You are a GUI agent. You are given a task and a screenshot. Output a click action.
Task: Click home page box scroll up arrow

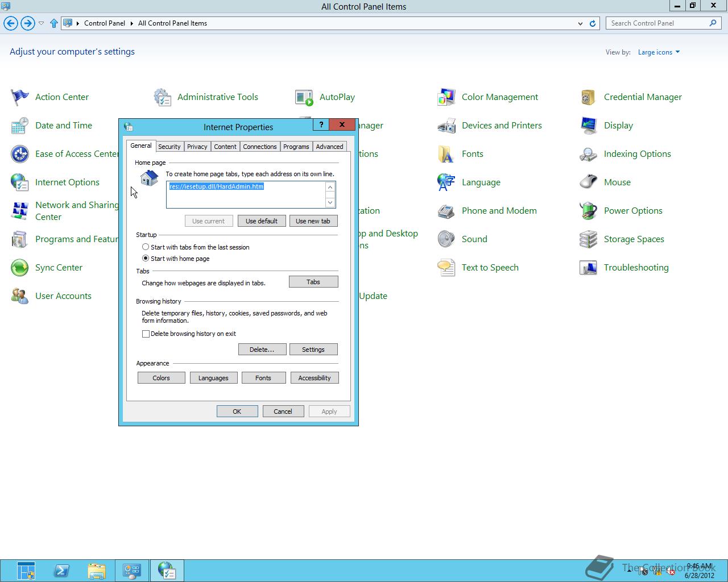coord(330,187)
